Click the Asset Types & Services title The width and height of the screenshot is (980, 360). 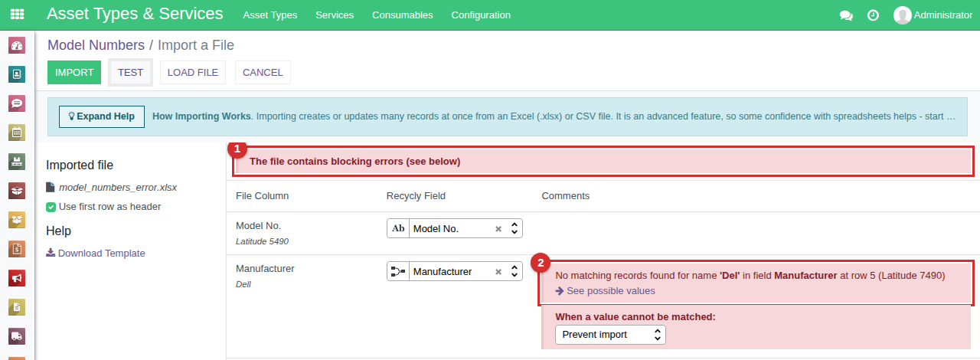135,14
